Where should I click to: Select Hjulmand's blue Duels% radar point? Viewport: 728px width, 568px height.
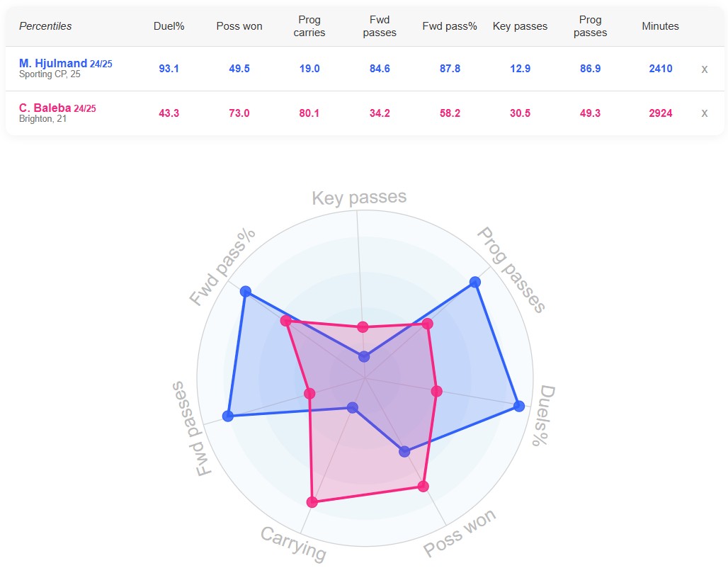519,406
